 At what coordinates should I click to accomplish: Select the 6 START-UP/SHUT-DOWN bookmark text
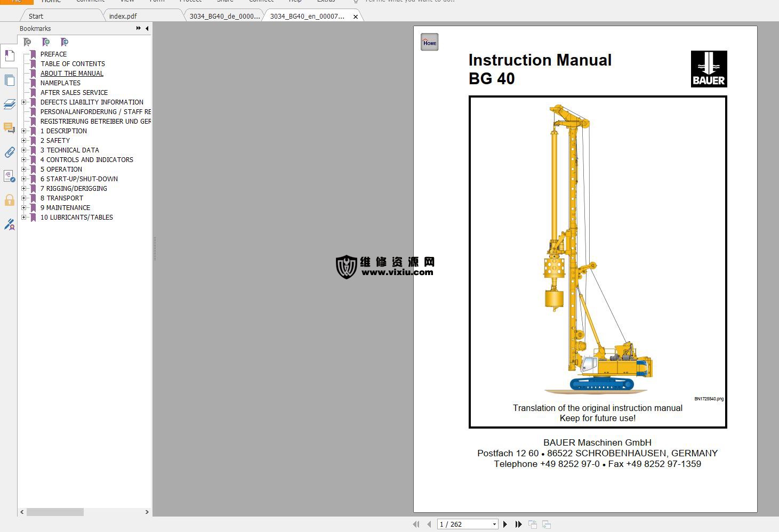point(79,179)
